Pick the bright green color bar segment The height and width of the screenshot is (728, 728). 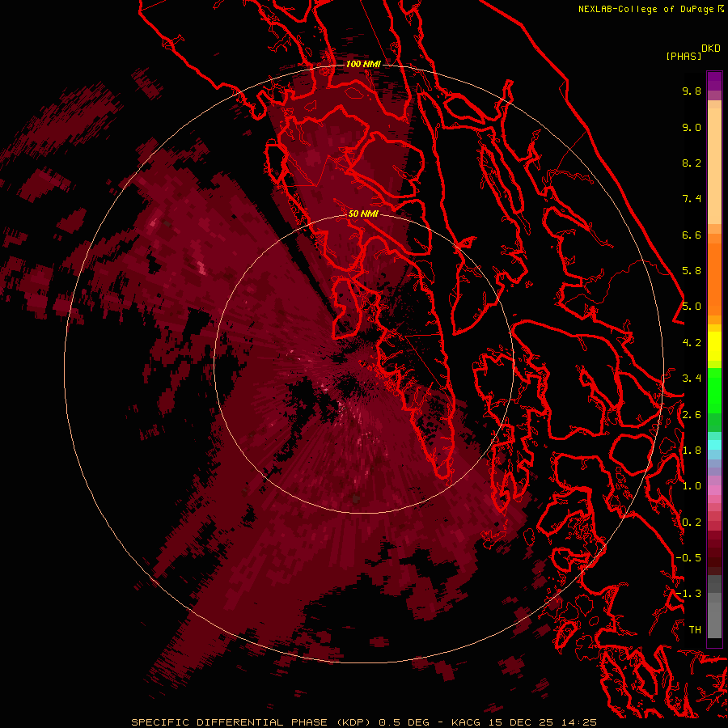click(x=714, y=391)
